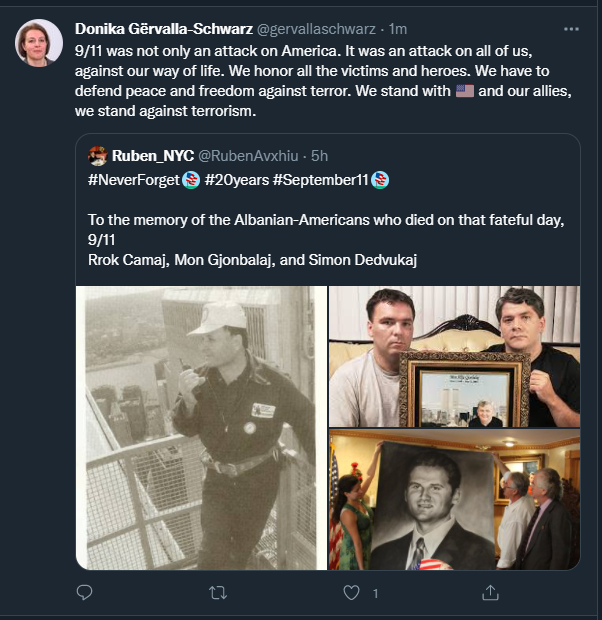Retweet this tweet
Screen dimensions: 602x620
(x=217, y=592)
